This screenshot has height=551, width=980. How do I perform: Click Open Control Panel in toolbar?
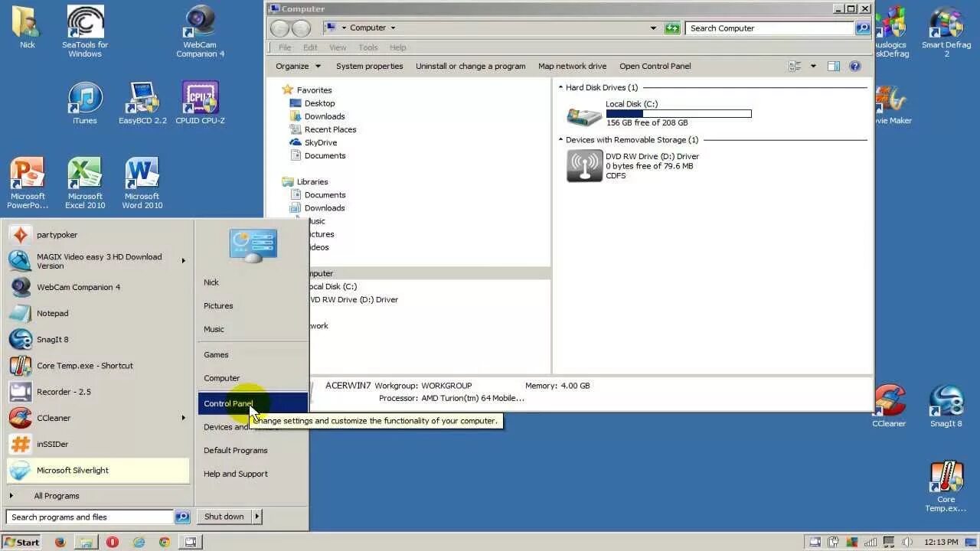tap(655, 67)
